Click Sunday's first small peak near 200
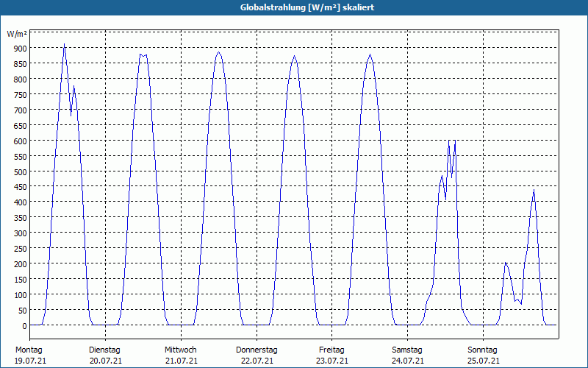Screen dimensions: 588x368 pos(506,263)
